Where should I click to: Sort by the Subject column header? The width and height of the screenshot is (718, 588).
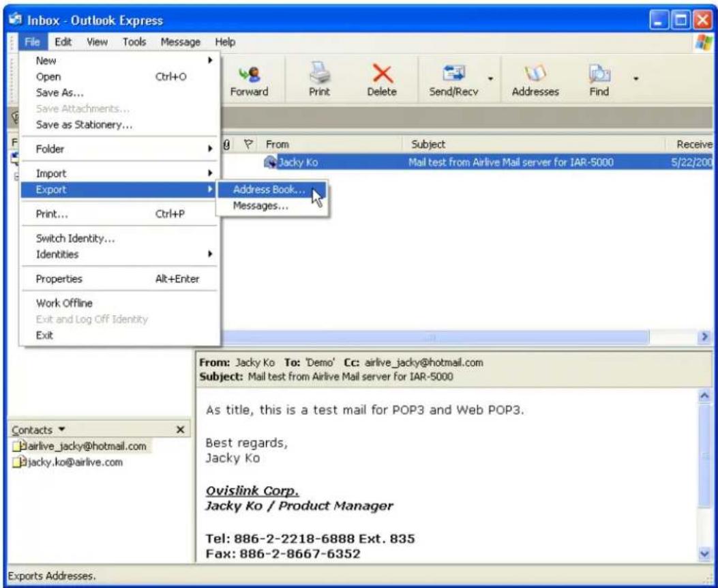[x=533, y=144]
